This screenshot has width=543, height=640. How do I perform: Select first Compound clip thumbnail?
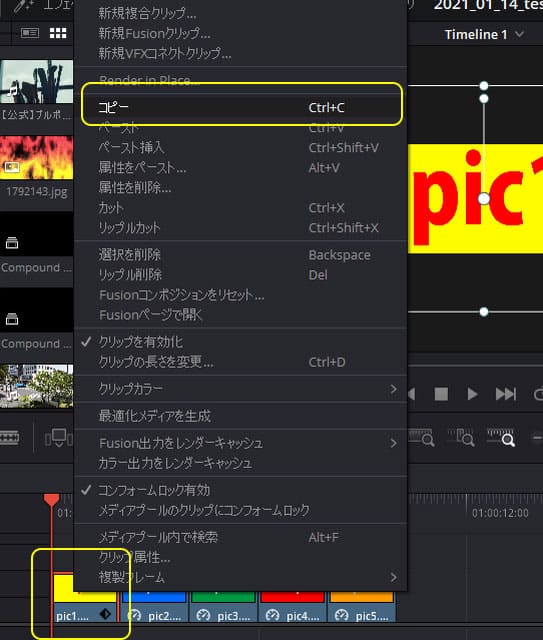tap(36, 234)
